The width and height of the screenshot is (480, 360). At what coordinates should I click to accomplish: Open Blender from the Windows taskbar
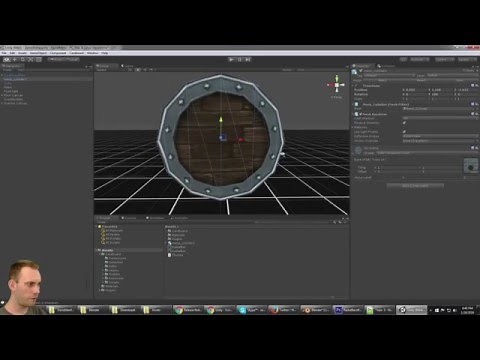coord(315,310)
